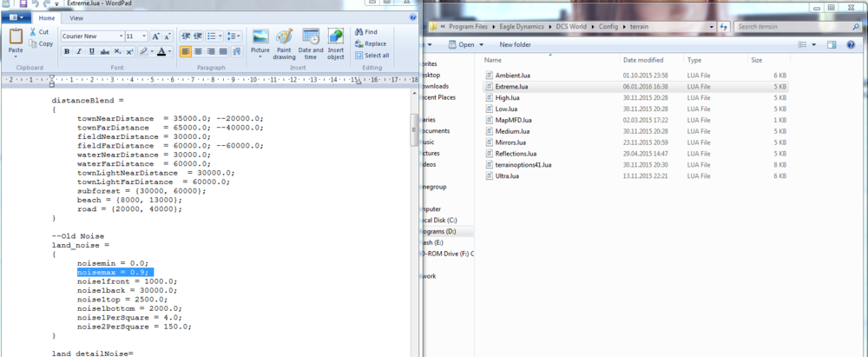Image resolution: width=868 pixels, height=357 pixels.
Task: Start a bulleted list
Action: (211, 36)
